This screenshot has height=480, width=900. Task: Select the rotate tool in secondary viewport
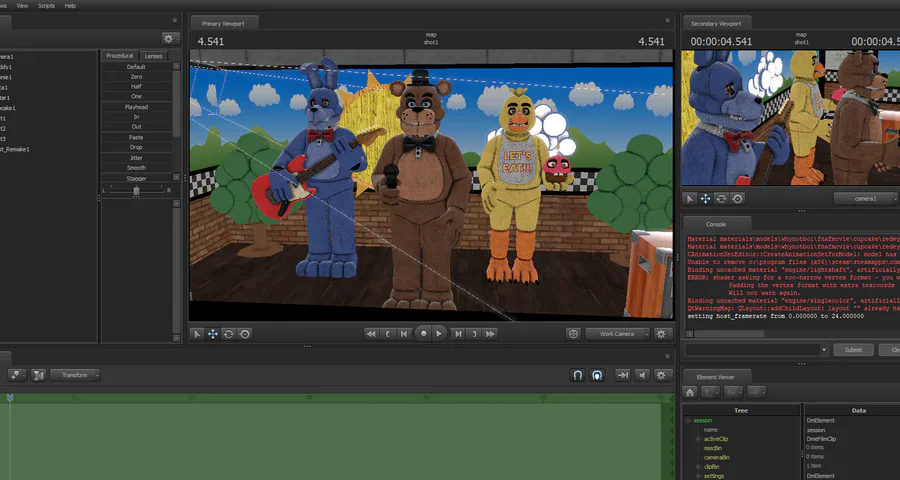[721, 199]
